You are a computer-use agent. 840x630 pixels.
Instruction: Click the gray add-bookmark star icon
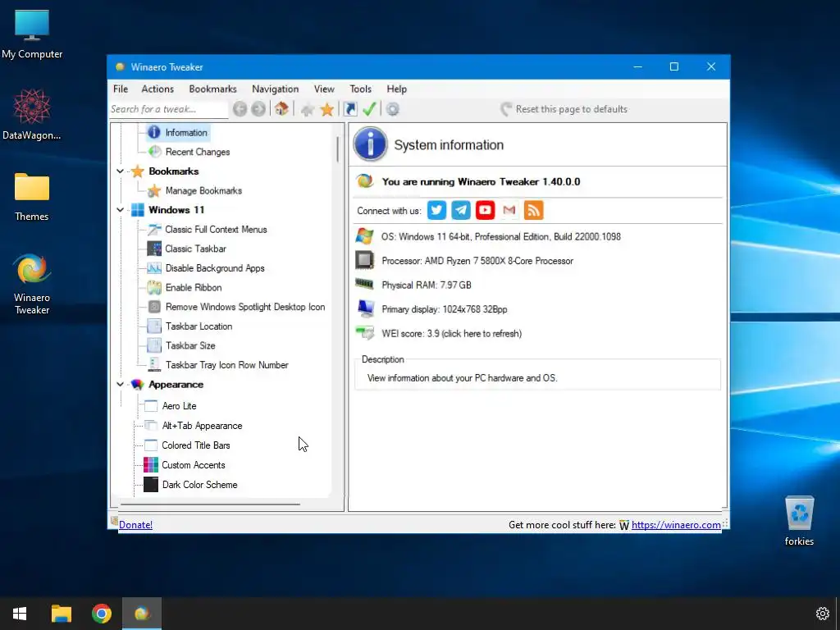[x=308, y=110]
